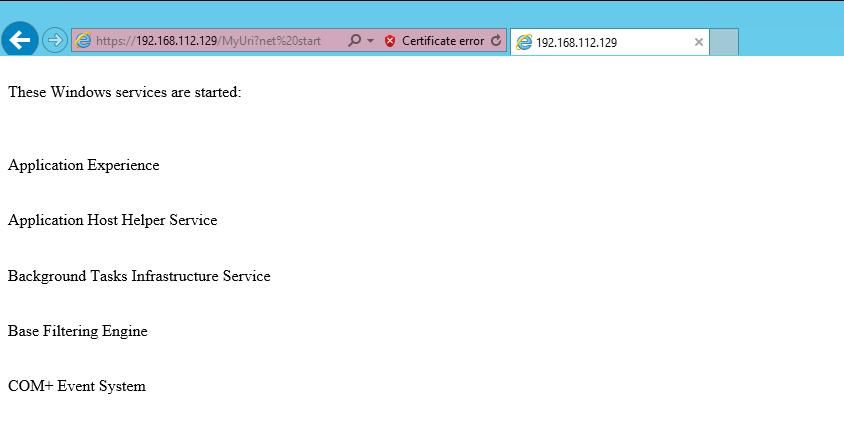This screenshot has width=844, height=422.
Task: Select the 192.168.112.129 browser tab
Action: [x=609, y=42]
